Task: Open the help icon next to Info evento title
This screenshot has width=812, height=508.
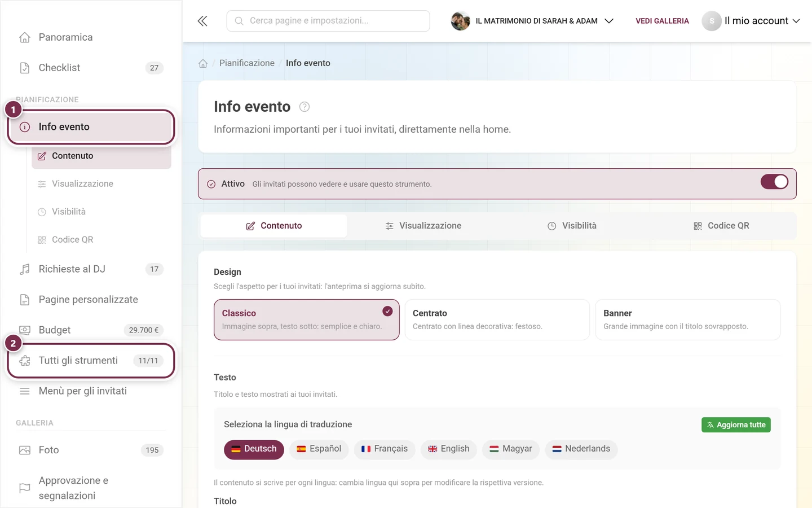Action: coord(304,107)
